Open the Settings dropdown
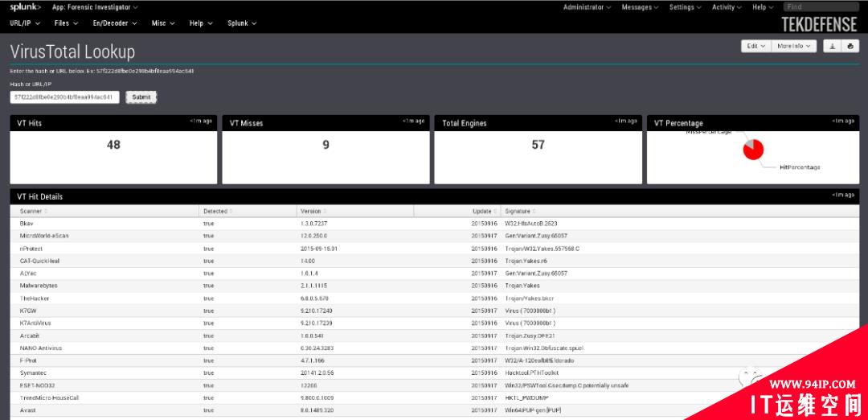This screenshot has height=420, width=868. (685, 7)
